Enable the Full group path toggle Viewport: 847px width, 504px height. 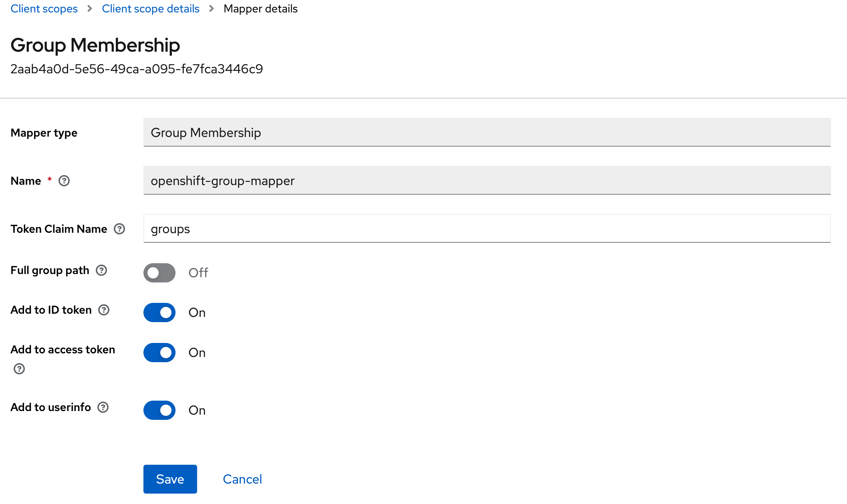click(x=159, y=273)
